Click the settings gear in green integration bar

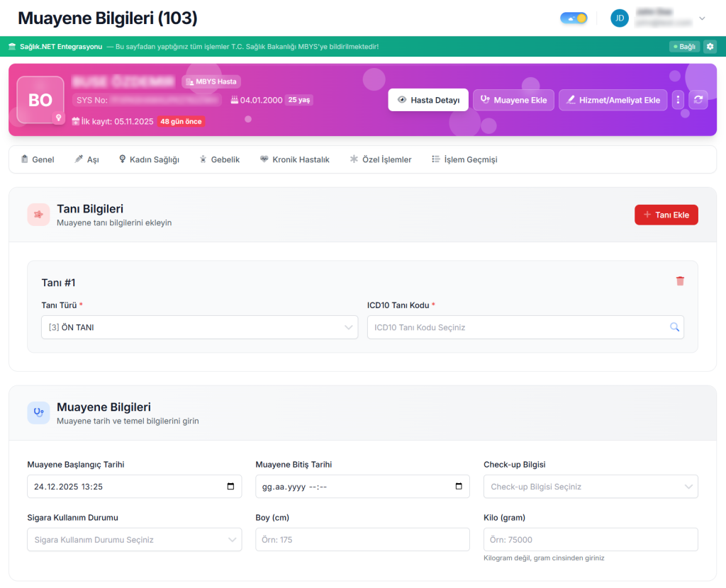click(710, 47)
